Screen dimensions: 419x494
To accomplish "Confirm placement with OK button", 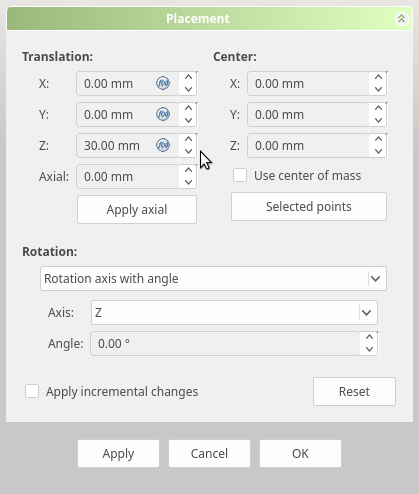I will (x=300, y=453).
